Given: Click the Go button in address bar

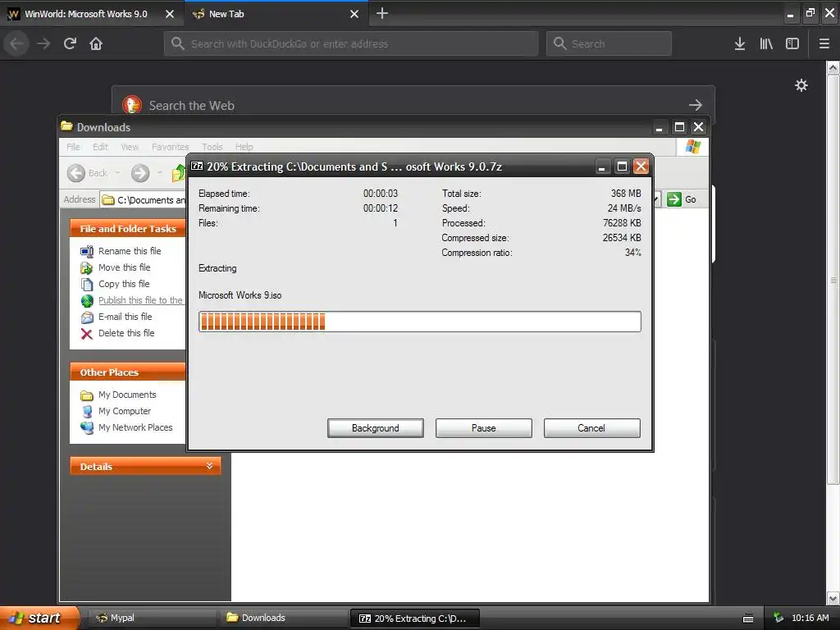Looking at the screenshot, I should pyautogui.click(x=682, y=199).
